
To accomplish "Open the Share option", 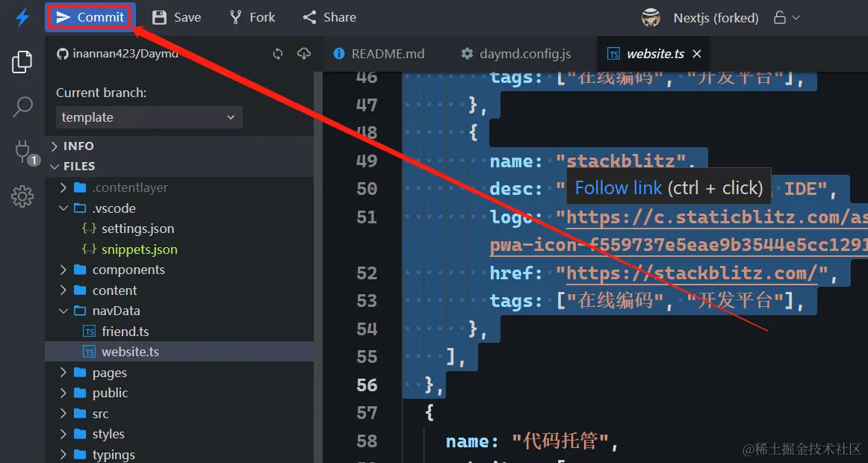I will click(329, 18).
